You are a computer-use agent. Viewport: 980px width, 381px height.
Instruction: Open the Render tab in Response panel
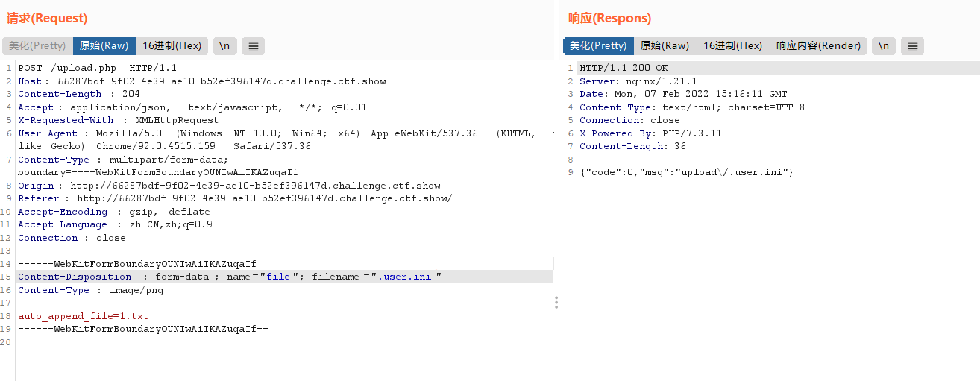click(818, 45)
